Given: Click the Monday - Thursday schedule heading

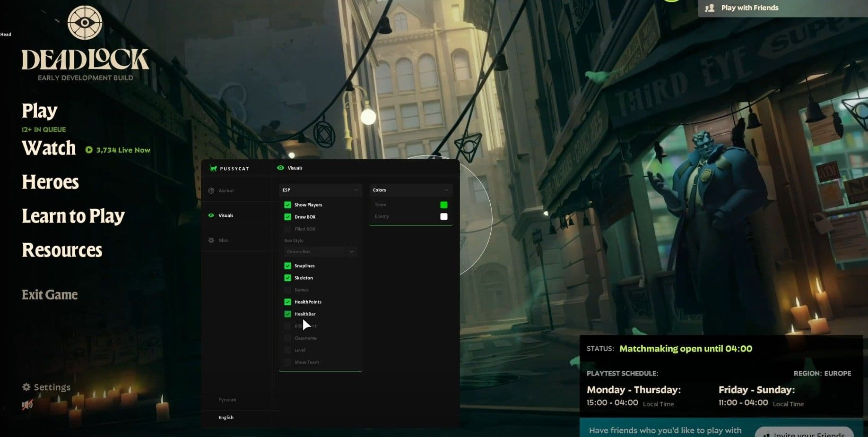Looking at the screenshot, I should (634, 390).
